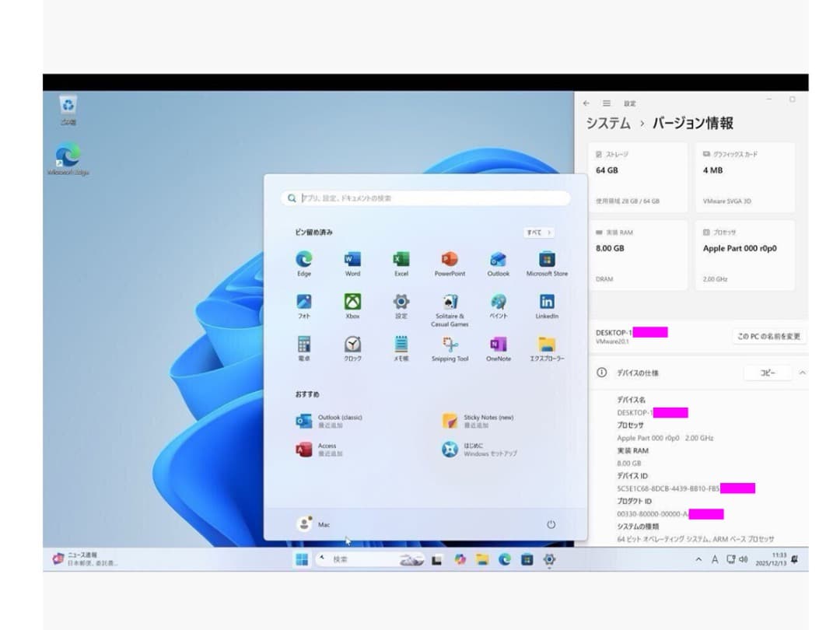
Task: Open Microsoft Edge desktop shortcut
Action: click(67, 156)
